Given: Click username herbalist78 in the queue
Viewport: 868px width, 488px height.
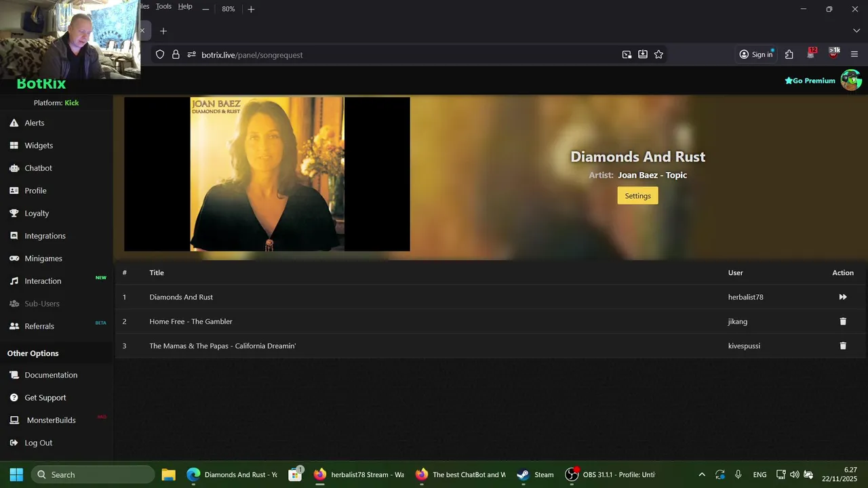Looking at the screenshot, I should point(745,297).
